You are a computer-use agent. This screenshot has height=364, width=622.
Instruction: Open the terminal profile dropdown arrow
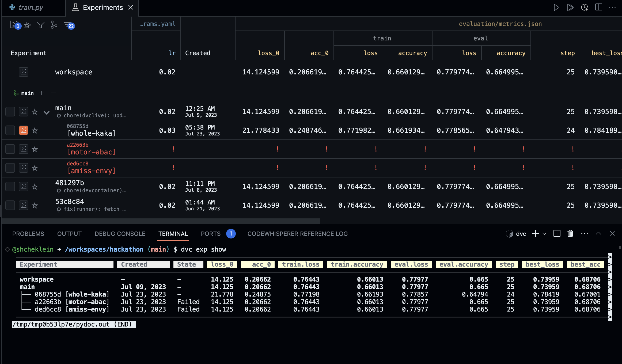pyautogui.click(x=544, y=234)
